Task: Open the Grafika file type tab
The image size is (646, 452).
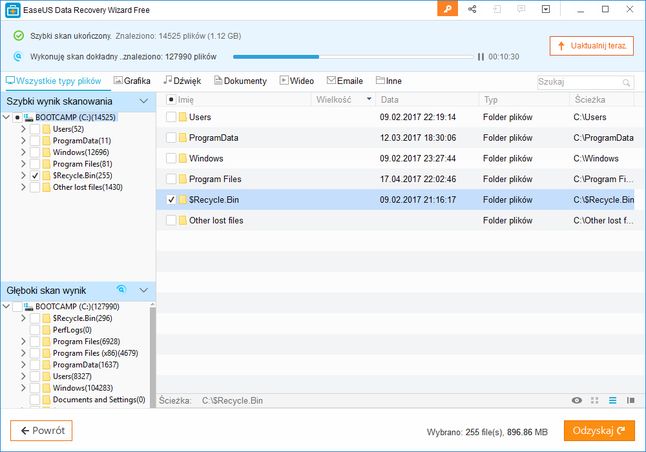Action: pyautogui.click(x=132, y=81)
